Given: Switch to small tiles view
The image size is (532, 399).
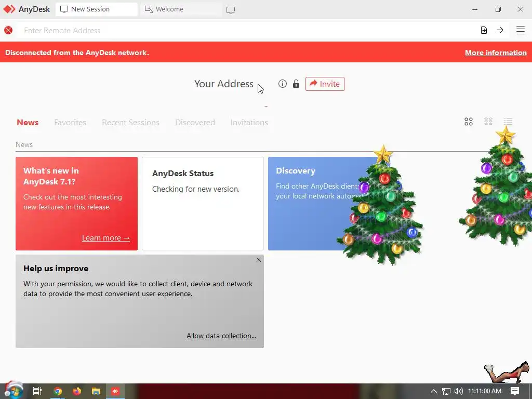Looking at the screenshot, I should [x=488, y=122].
